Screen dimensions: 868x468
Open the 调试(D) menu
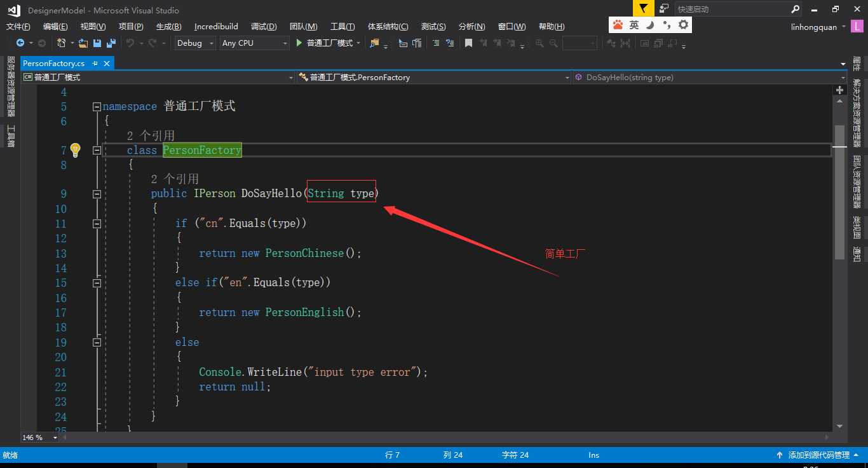click(x=264, y=26)
